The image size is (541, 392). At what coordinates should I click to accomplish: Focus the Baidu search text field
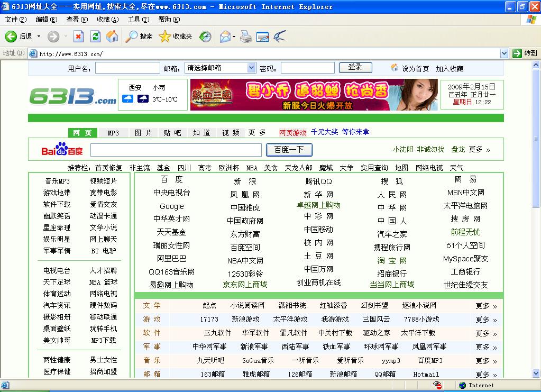176,150
